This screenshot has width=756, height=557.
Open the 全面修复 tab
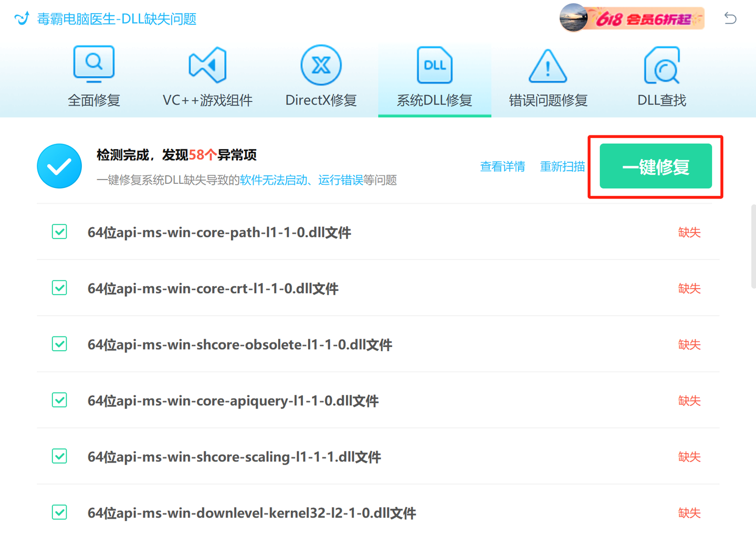(93, 79)
